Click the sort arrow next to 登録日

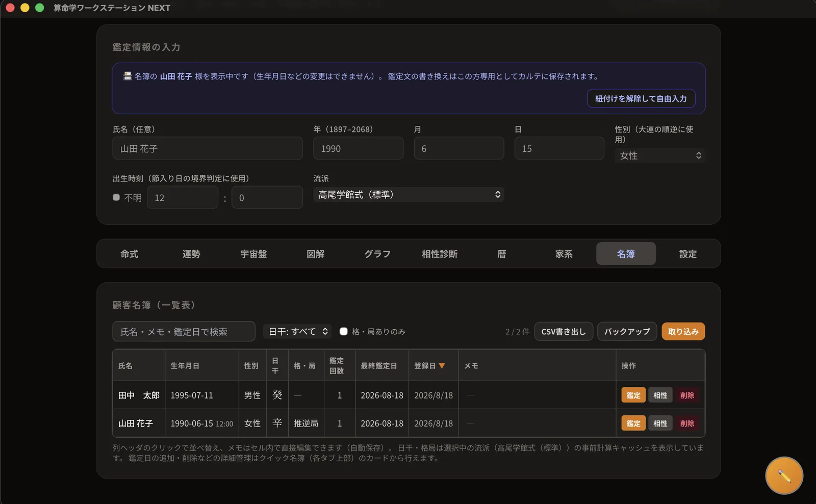click(x=442, y=366)
